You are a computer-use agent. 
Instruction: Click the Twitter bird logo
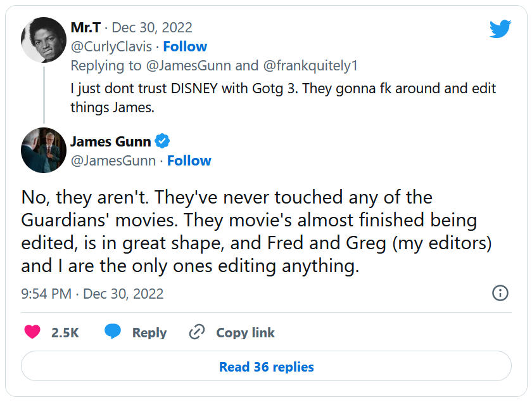[x=500, y=29]
